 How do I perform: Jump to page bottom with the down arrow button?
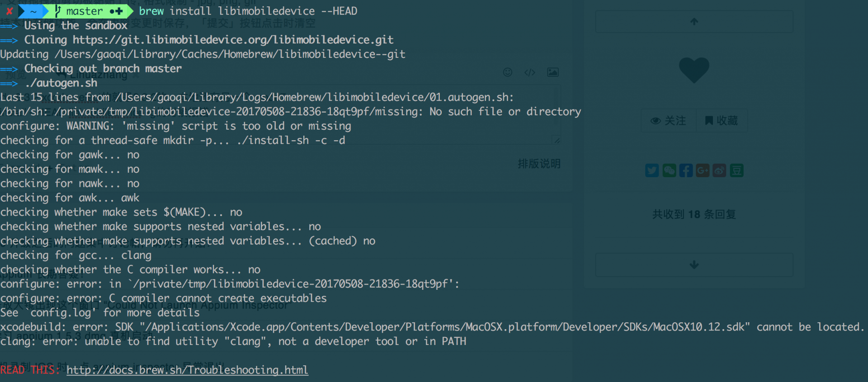pyautogui.click(x=694, y=264)
